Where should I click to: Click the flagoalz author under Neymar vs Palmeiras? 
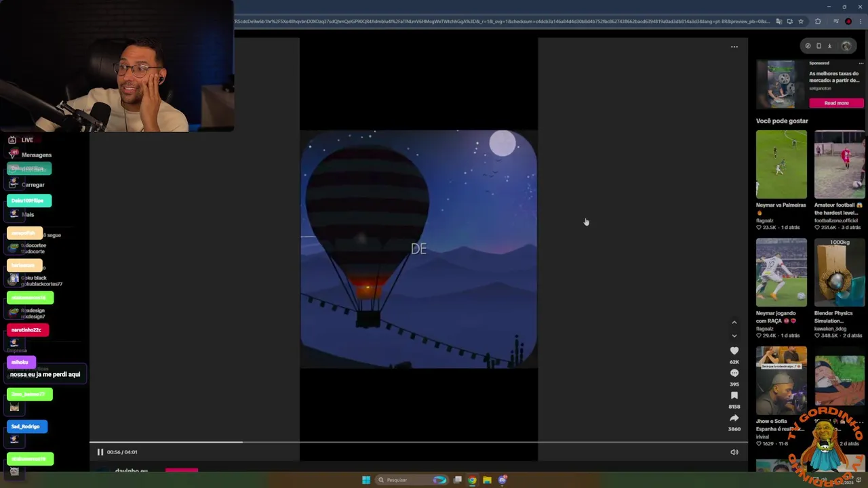pyautogui.click(x=764, y=220)
